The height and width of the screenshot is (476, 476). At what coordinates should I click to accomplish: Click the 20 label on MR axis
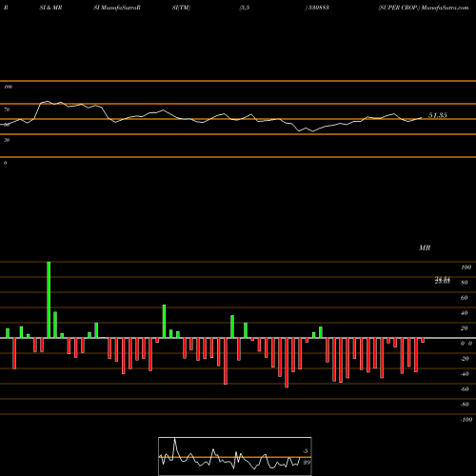(465, 328)
